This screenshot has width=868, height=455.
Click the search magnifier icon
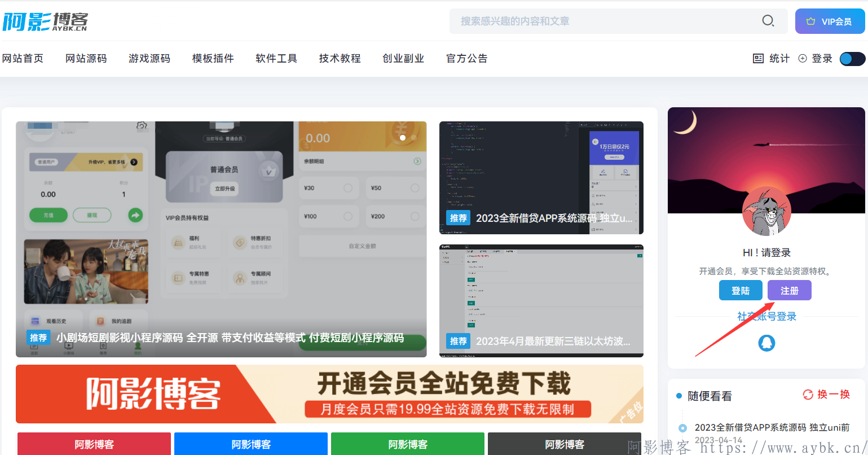pos(768,21)
